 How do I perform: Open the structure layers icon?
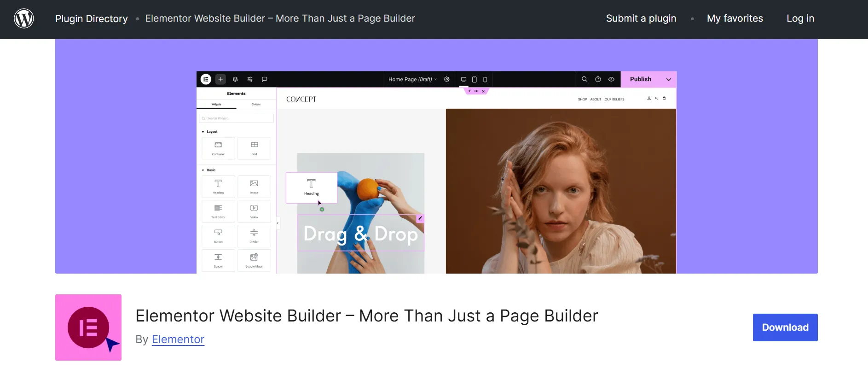point(235,79)
